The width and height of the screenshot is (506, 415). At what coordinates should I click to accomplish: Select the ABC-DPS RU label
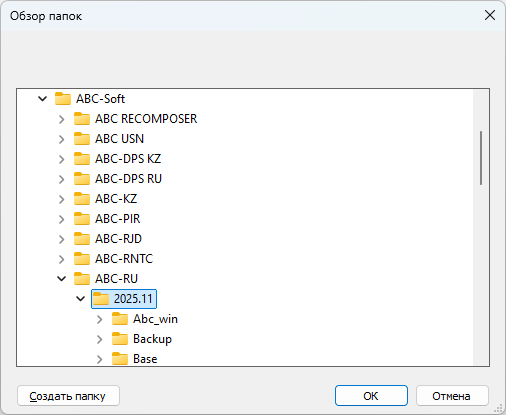click(128, 179)
